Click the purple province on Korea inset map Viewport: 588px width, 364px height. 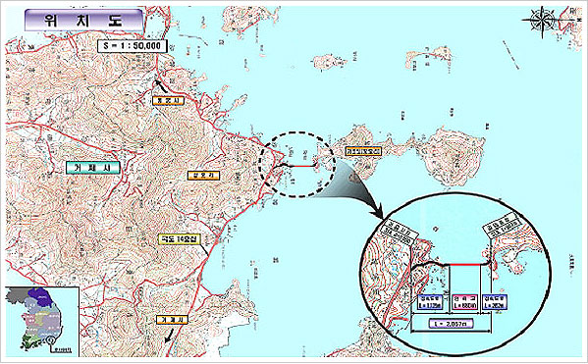tap(41, 297)
